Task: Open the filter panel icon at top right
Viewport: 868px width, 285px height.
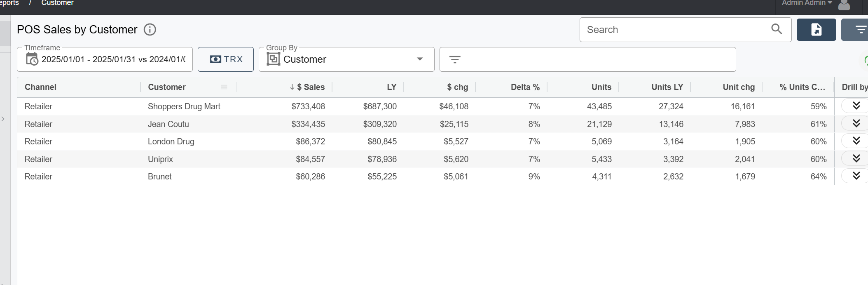Action: click(x=860, y=30)
